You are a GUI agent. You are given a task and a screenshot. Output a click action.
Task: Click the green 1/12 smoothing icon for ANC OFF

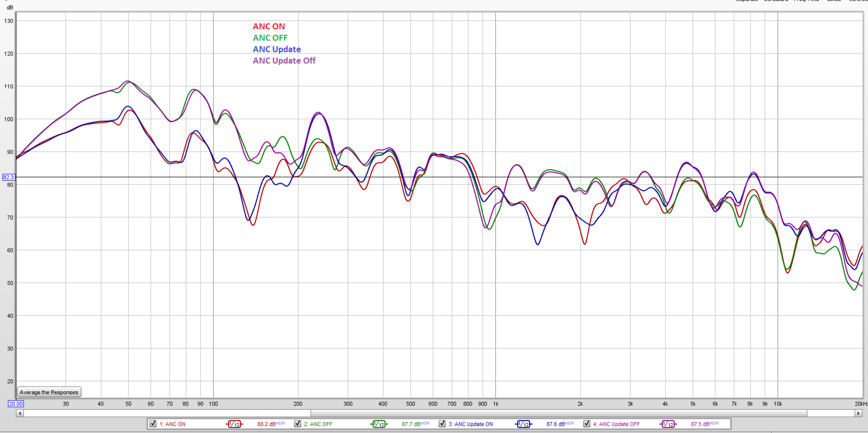click(379, 424)
